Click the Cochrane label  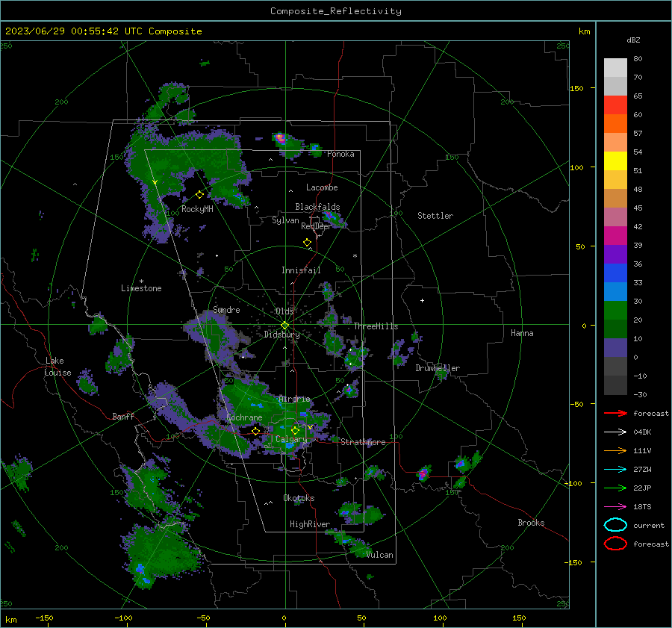(x=244, y=417)
